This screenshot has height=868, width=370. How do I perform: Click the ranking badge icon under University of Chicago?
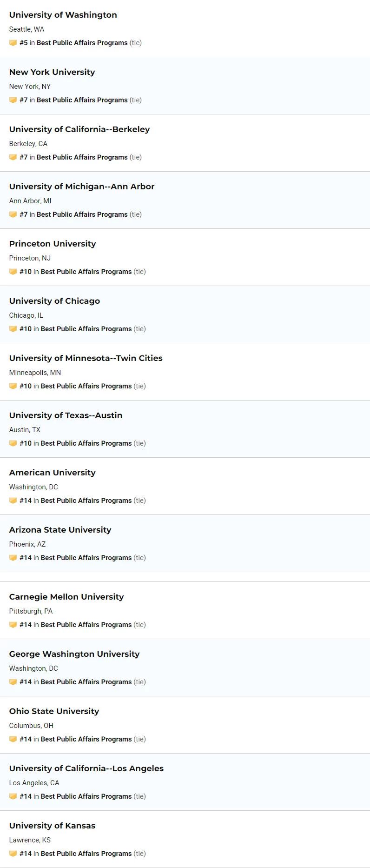[13, 329]
